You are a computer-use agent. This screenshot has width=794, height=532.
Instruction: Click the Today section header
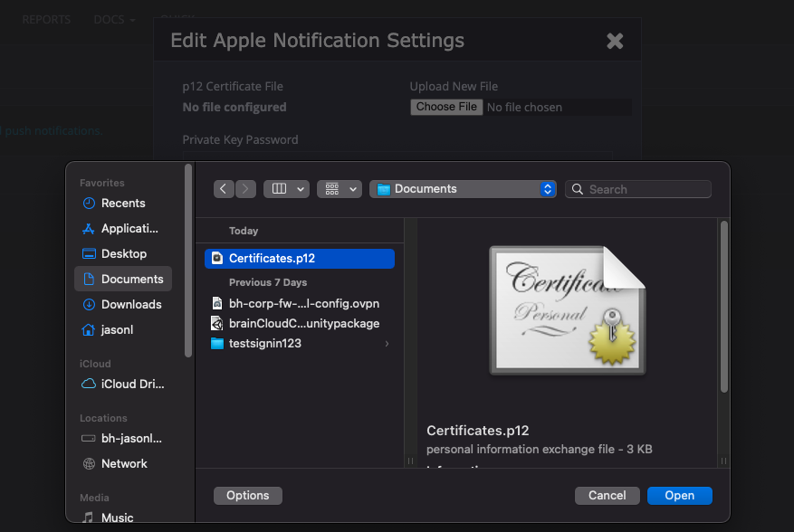coord(244,231)
